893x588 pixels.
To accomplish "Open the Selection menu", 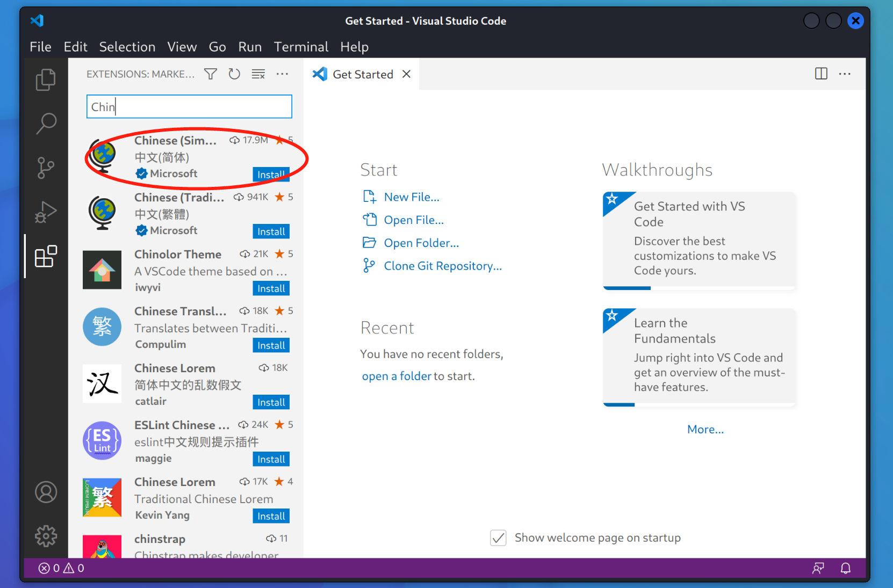I will click(127, 47).
